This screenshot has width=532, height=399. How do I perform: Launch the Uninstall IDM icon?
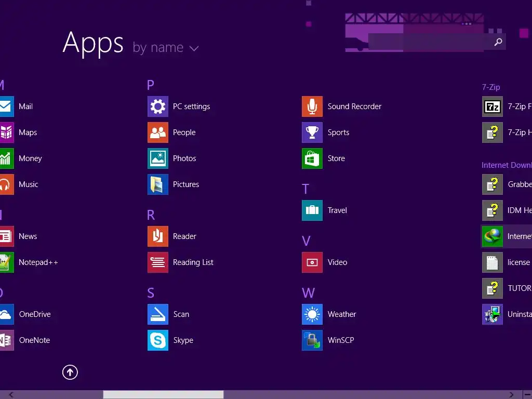(493, 314)
